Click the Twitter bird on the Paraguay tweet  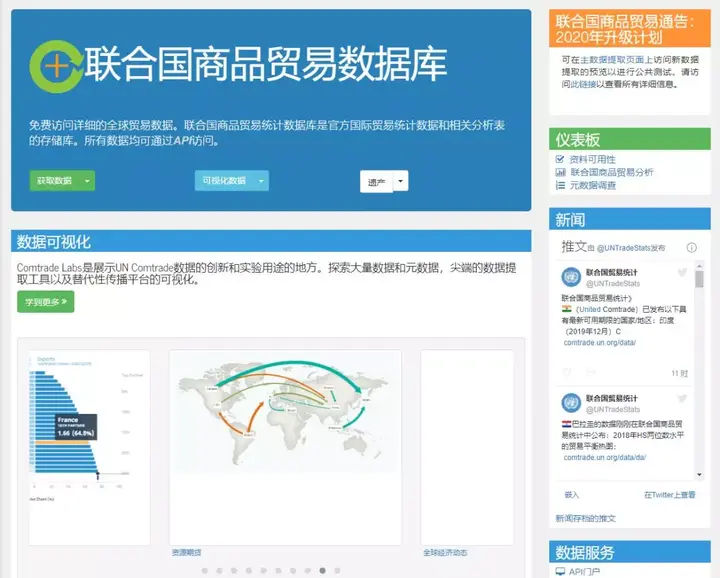pos(682,398)
